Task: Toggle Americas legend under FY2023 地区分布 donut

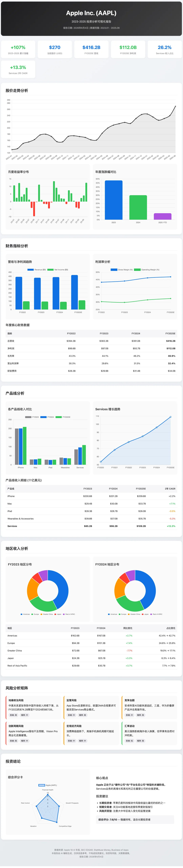Action: pyautogui.click(x=25, y=614)
